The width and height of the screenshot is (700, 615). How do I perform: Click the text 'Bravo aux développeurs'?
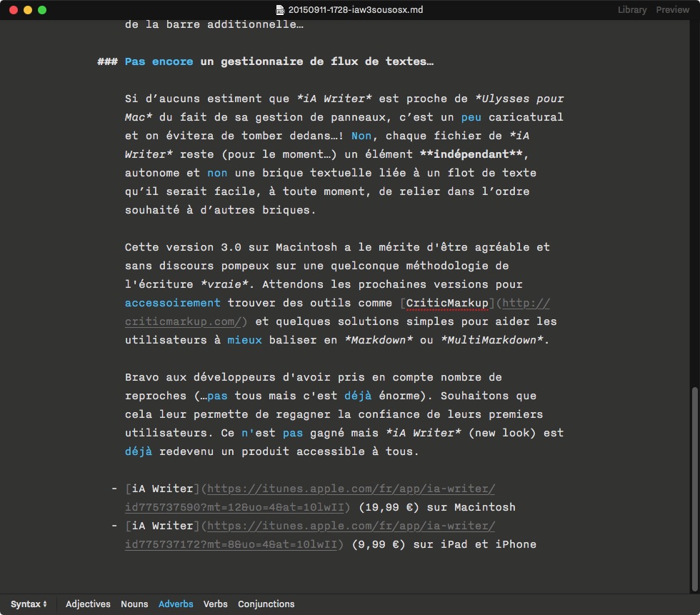click(x=200, y=377)
